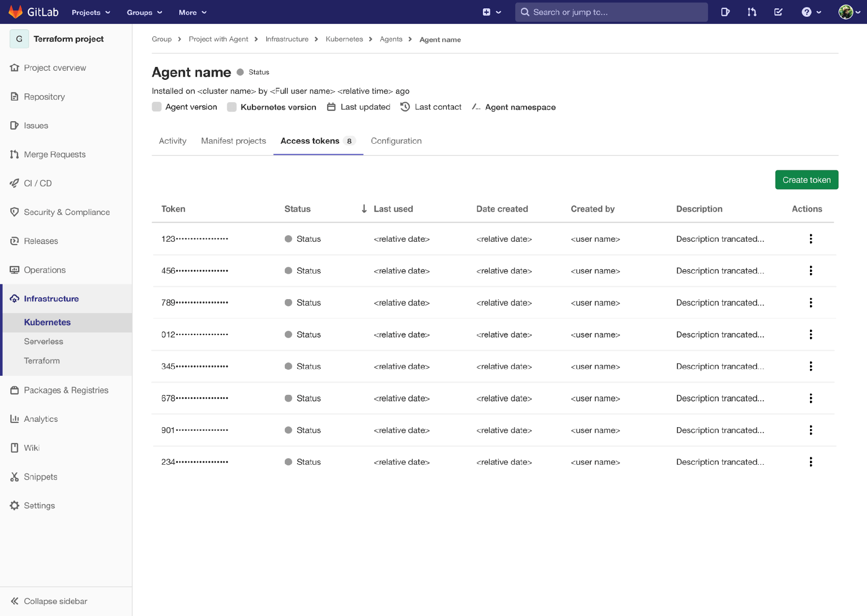Open the Operations sidebar icon
The image size is (867, 616).
[14, 269]
